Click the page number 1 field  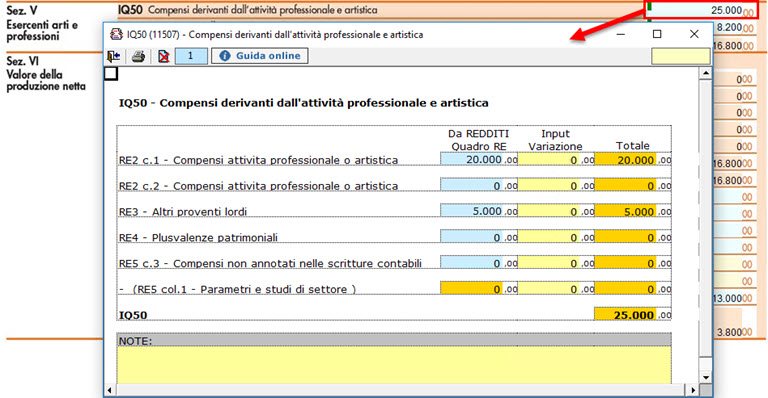click(191, 56)
